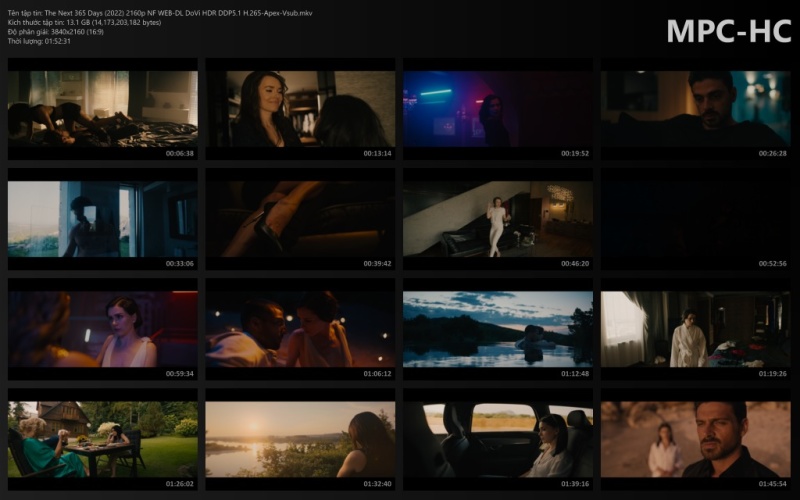
Task: Click the 01:45:54 timestamp label
Action: click(772, 484)
